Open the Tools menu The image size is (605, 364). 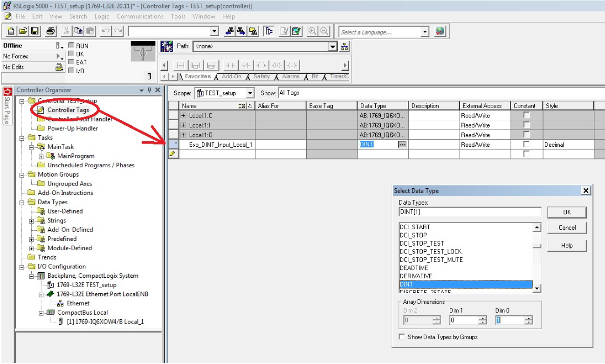(178, 16)
